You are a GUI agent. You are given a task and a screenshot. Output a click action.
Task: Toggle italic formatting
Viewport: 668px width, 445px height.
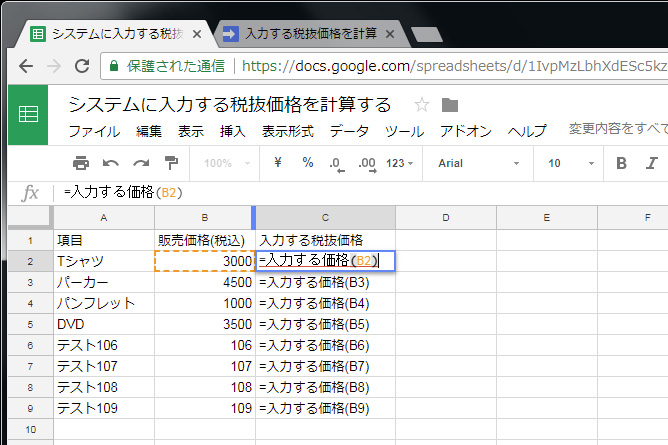tap(651, 163)
